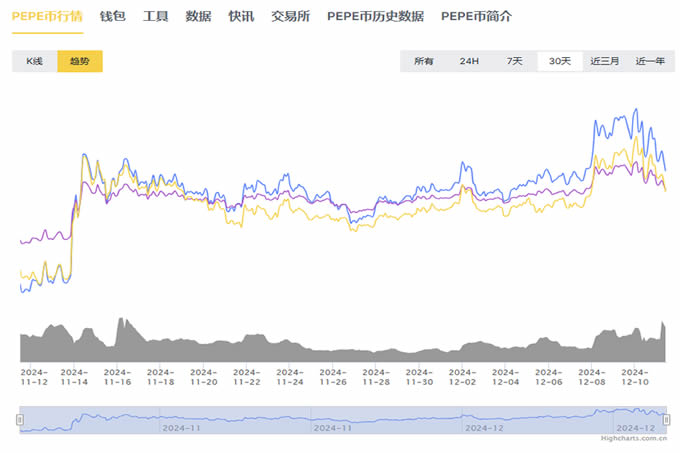
Task: Open the Highcharts.com.cn credit link
Action: (x=634, y=438)
